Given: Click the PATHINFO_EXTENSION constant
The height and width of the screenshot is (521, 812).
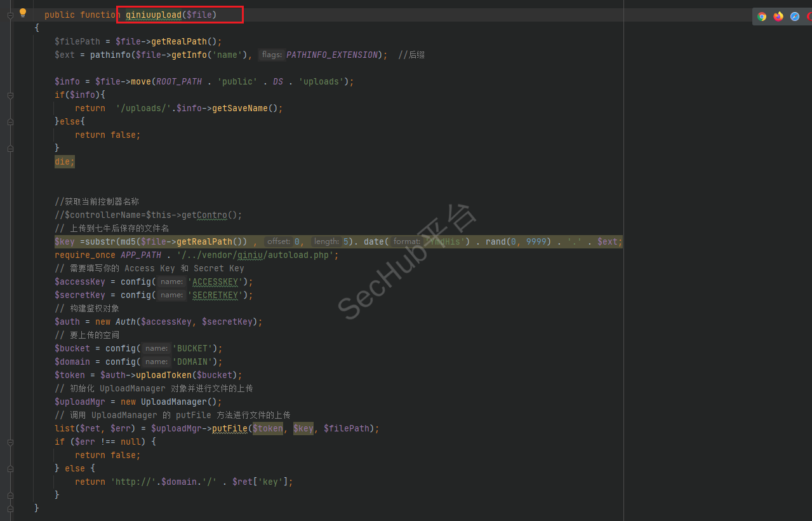Looking at the screenshot, I should [x=331, y=55].
